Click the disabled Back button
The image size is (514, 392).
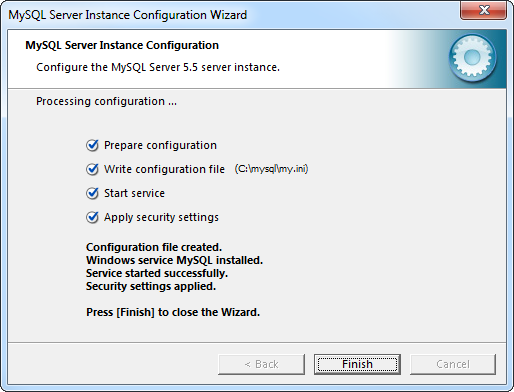pos(261,364)
